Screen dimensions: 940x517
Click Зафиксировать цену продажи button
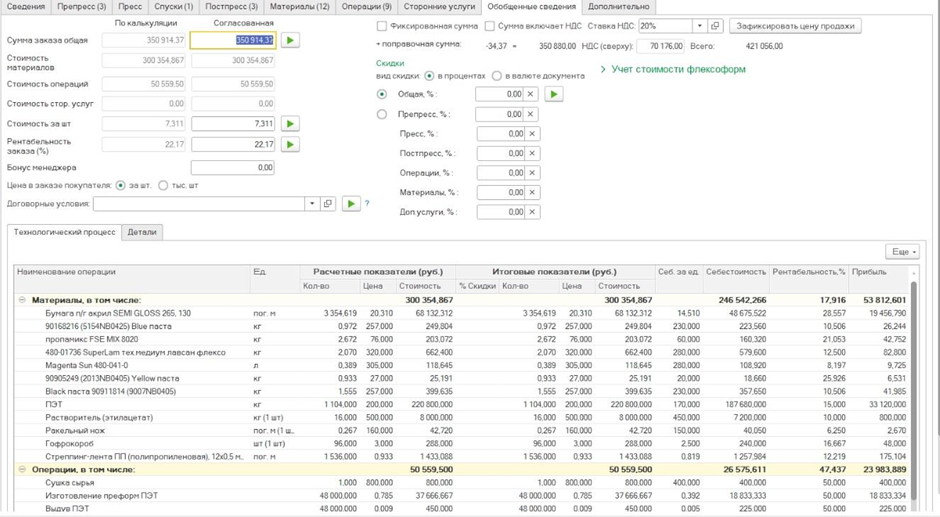click(794, 26)
